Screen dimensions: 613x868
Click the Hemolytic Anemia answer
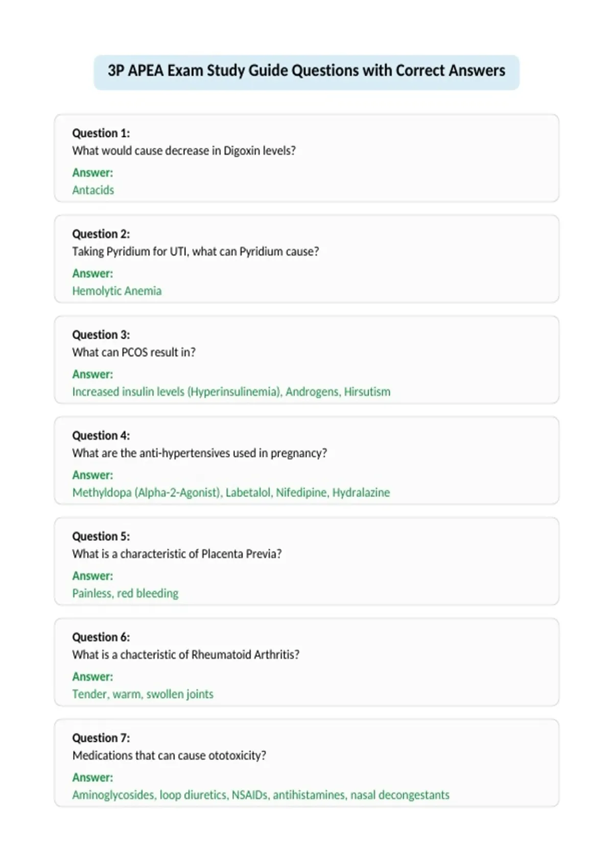coord(117,291)
